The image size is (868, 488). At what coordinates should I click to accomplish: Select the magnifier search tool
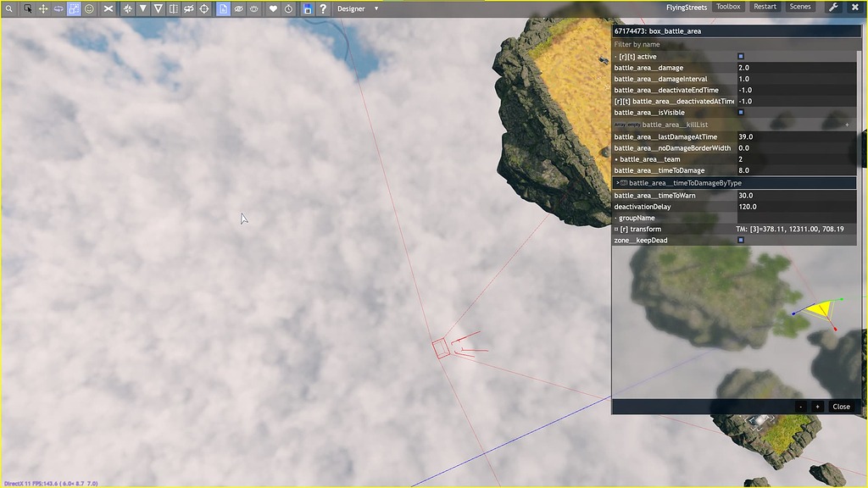pyautogui.click(x=8, y=7)
